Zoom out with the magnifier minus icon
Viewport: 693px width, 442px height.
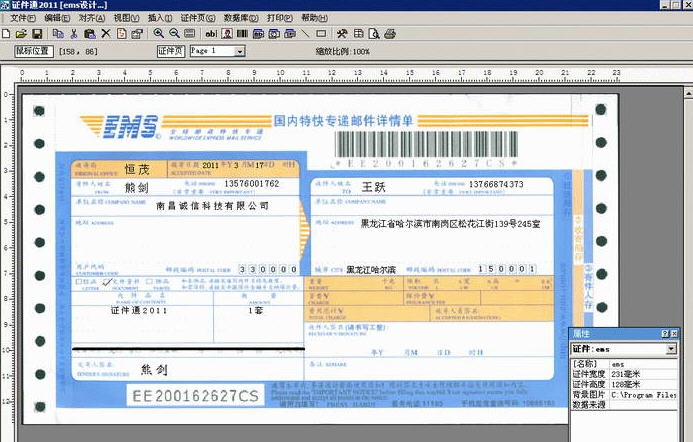point(175,34)
